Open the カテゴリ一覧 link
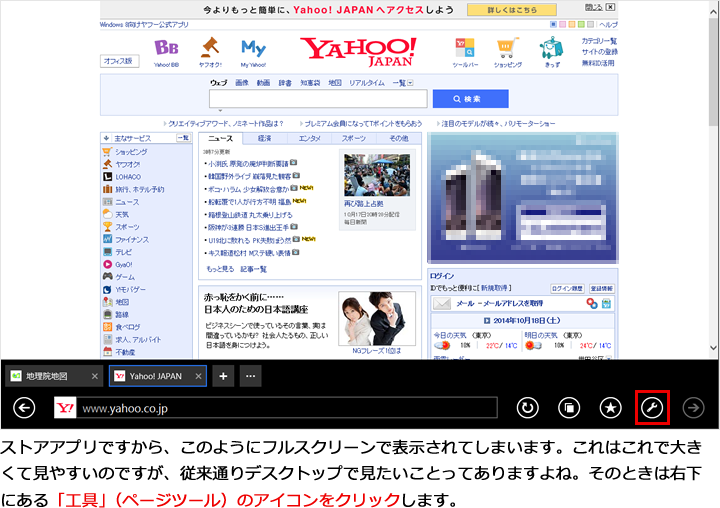 tap(599, 41)
